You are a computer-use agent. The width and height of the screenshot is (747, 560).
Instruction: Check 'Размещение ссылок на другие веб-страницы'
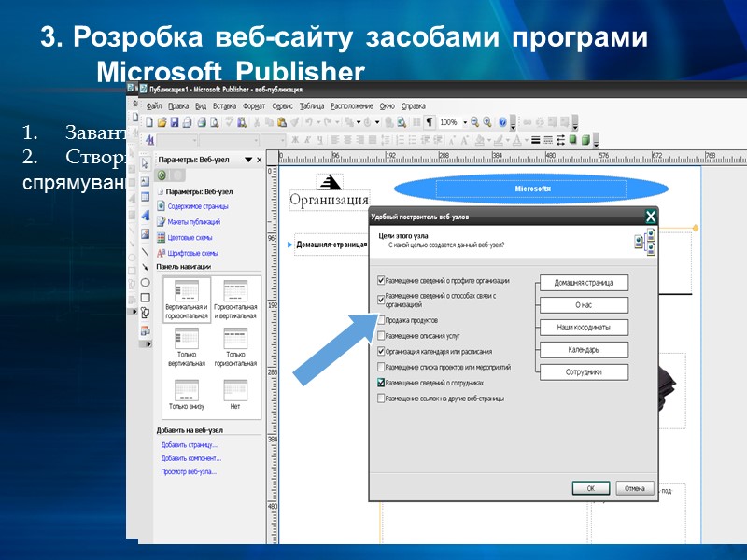coord(381,399)
